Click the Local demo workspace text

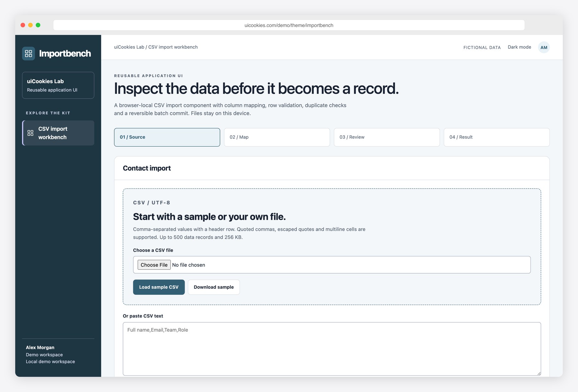(50, 362)
